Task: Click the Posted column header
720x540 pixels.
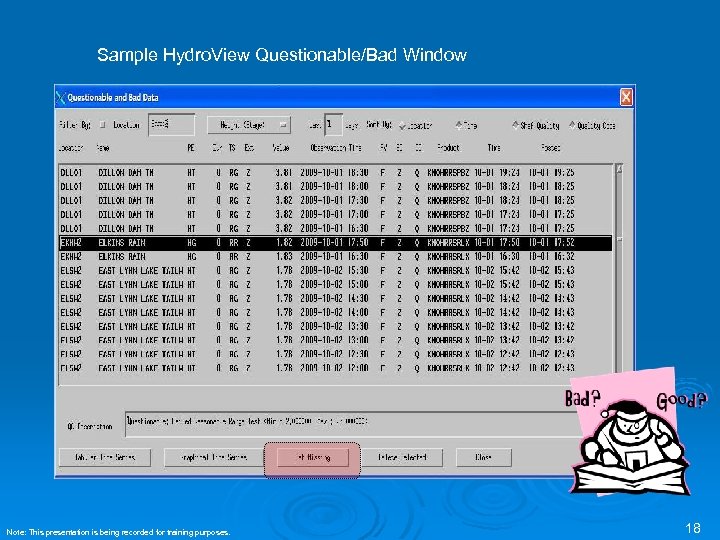Action: click(x=550, y=148)
